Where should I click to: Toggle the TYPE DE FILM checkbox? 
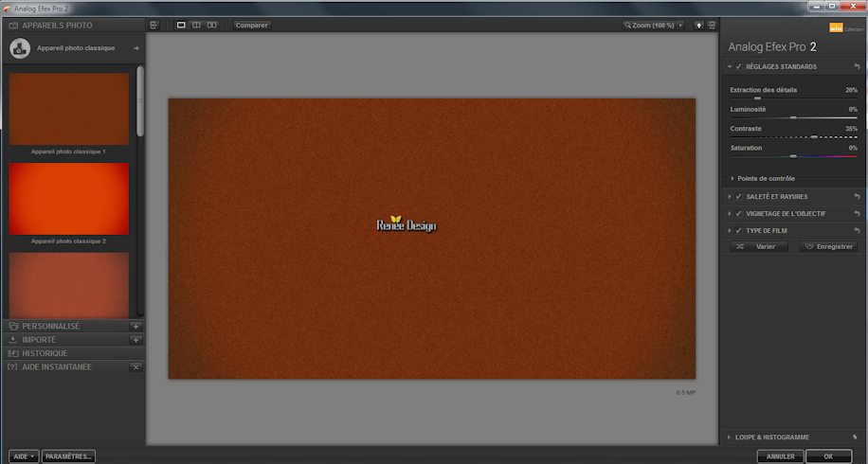pos(738,231)
